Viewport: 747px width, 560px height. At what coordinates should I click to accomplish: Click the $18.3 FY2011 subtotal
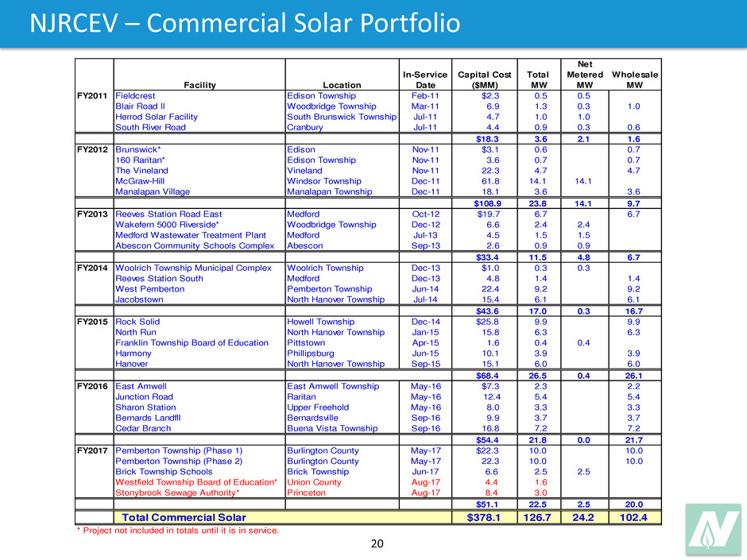click(x=487, y=139)
